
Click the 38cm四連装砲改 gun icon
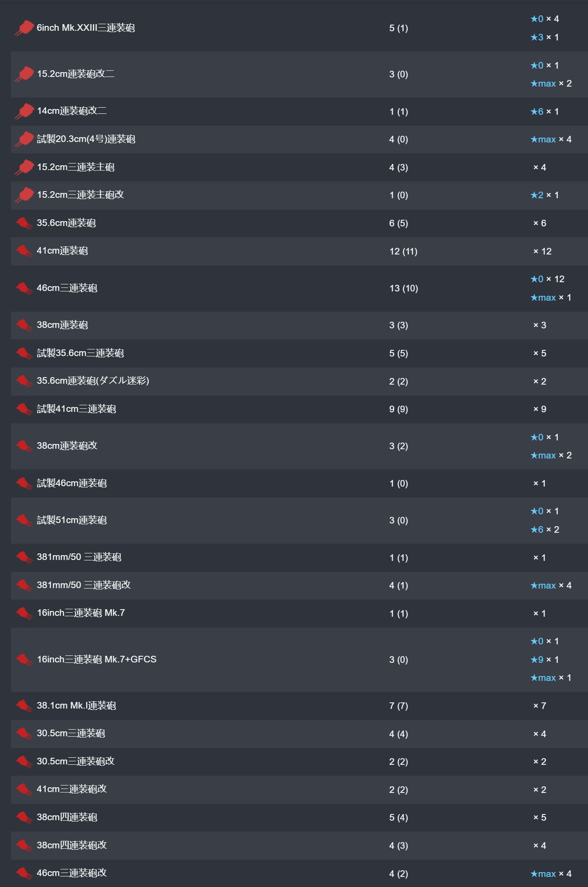point(24,845)
